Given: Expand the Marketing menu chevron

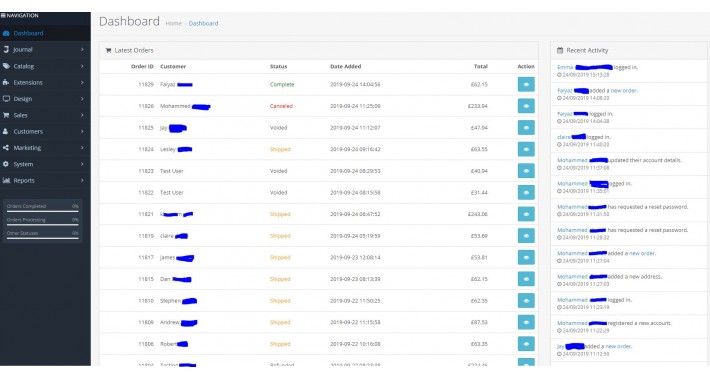Looking at the screenshot, I should 82,147.
